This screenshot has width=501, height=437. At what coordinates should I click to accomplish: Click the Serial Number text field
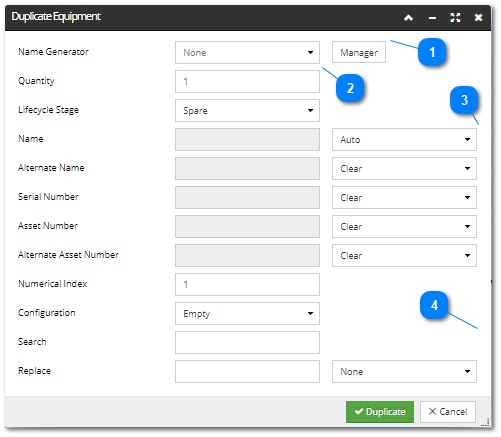pos(247,197)
